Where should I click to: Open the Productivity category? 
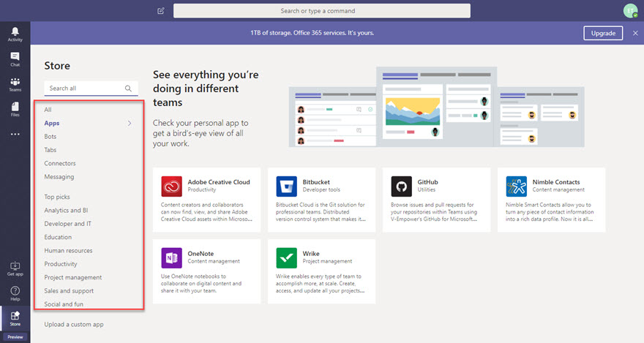tap(61, 264)
